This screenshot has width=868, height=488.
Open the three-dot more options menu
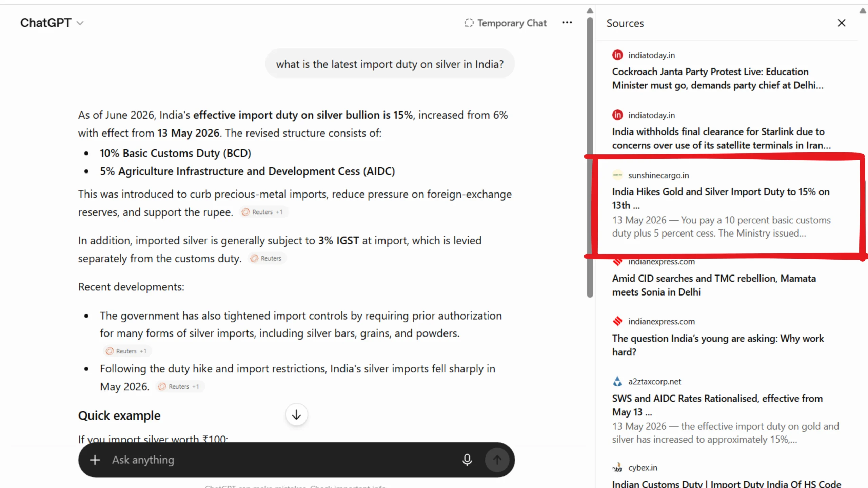(567, 23)
